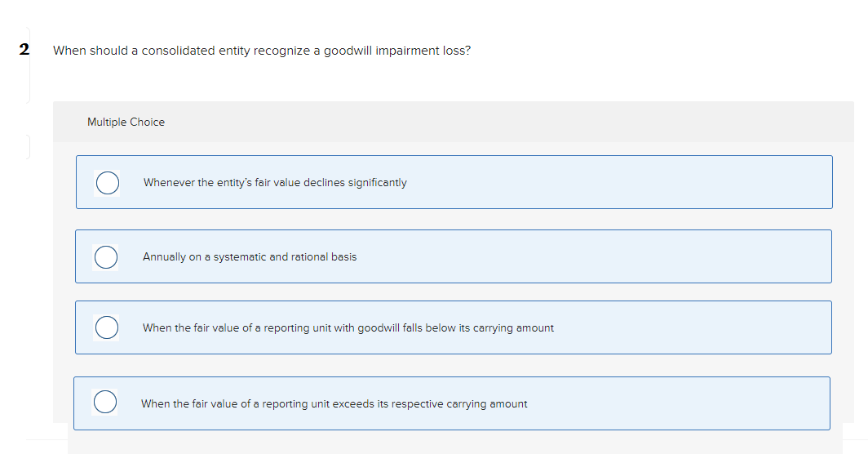Choose the first answer option row

454,182
